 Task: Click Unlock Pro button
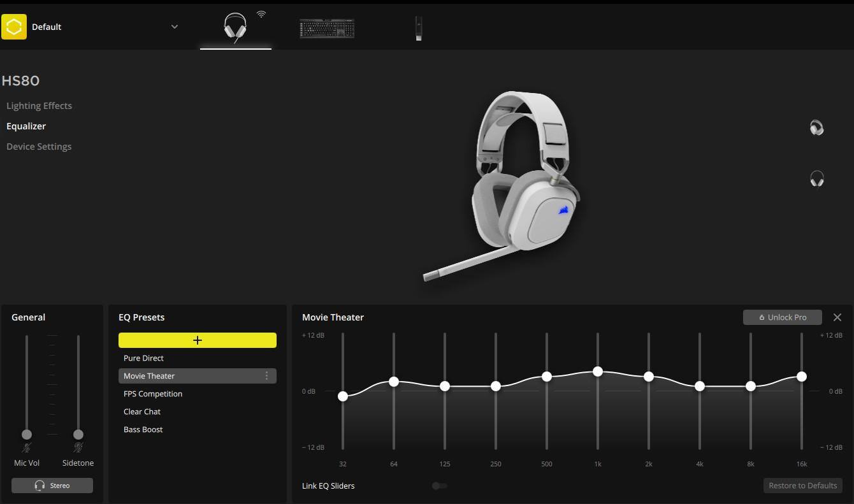click(x=782, y=317)
